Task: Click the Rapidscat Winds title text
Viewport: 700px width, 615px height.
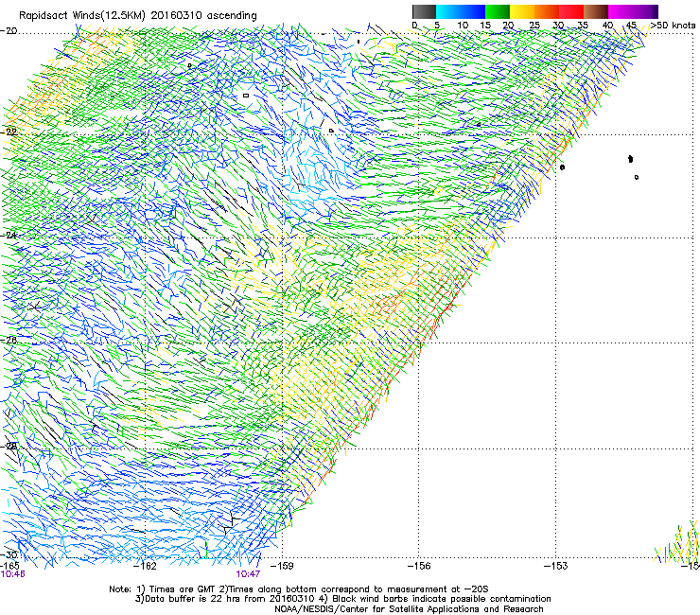Action: (137, 16)
